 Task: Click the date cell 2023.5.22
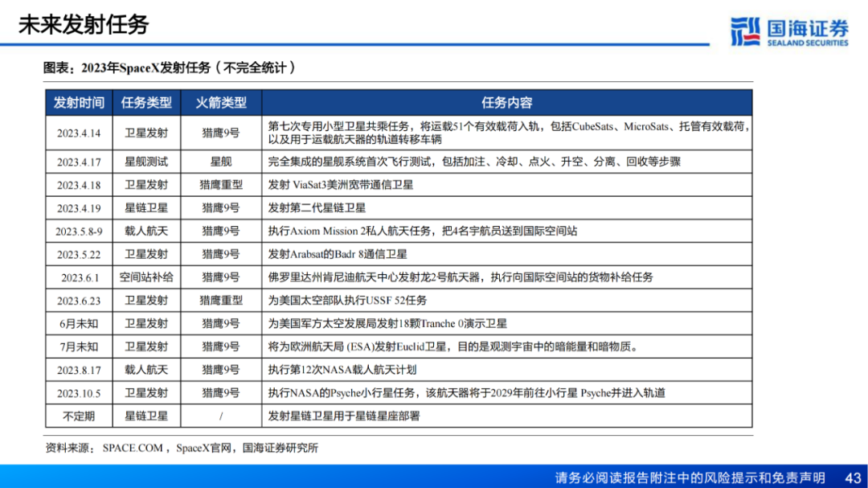click(x=79, y=255)
